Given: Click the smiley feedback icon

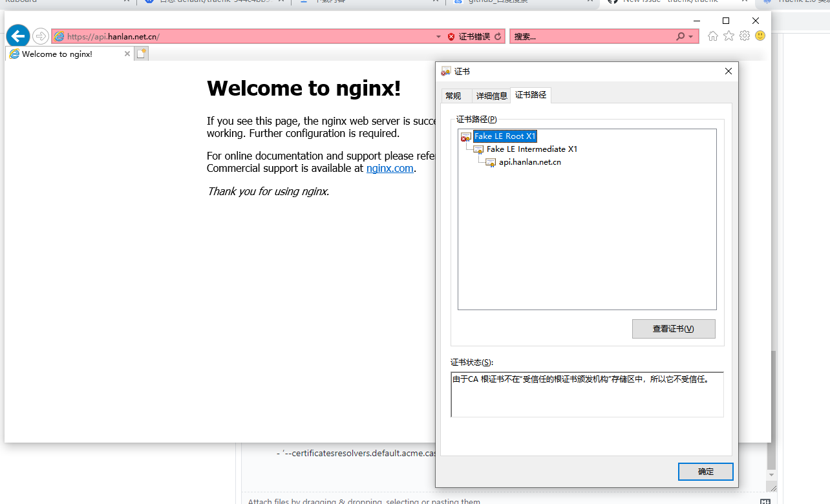Looking at the screenshot, I should pyautogui.click(x=760, y=36).
